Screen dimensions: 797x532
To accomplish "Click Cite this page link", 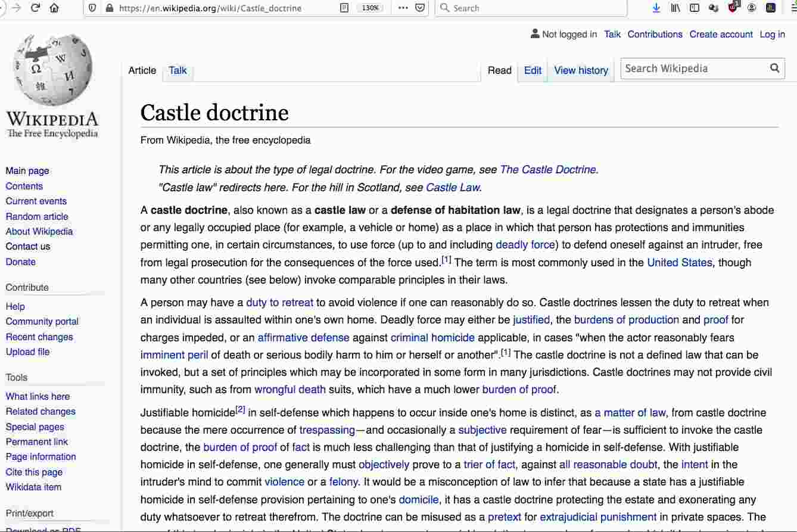I will [x=34, y=472].
